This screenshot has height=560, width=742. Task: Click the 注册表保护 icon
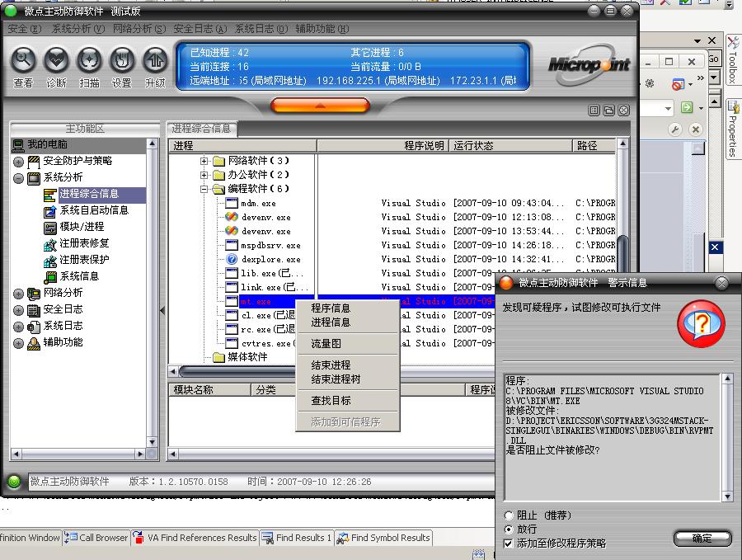coord(49,261)
